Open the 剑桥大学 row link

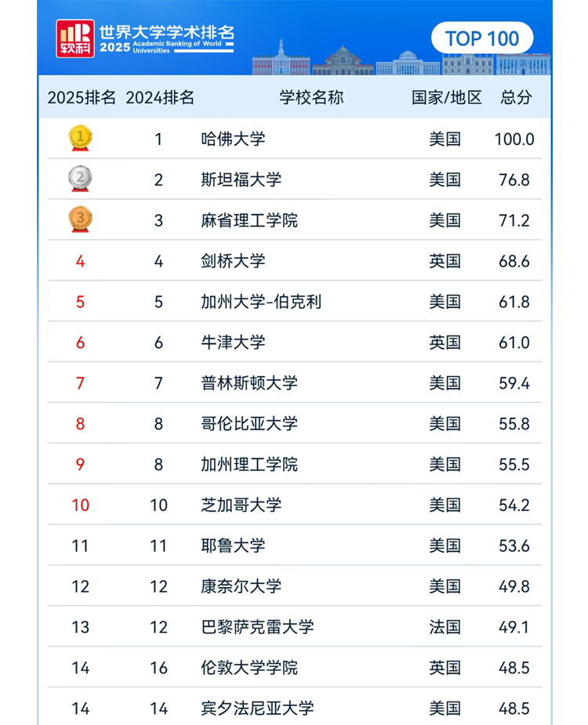[x=233, y=261]
